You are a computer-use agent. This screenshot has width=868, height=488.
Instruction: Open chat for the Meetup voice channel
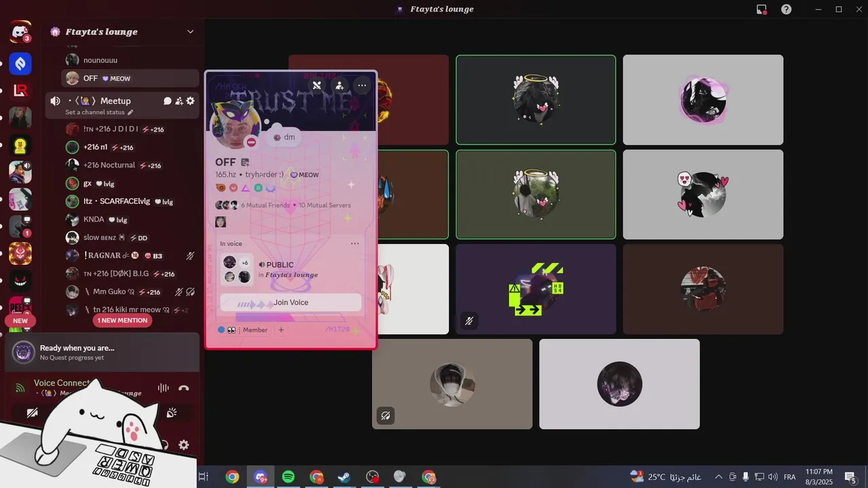pyautogui.click(x=167, y=101)
